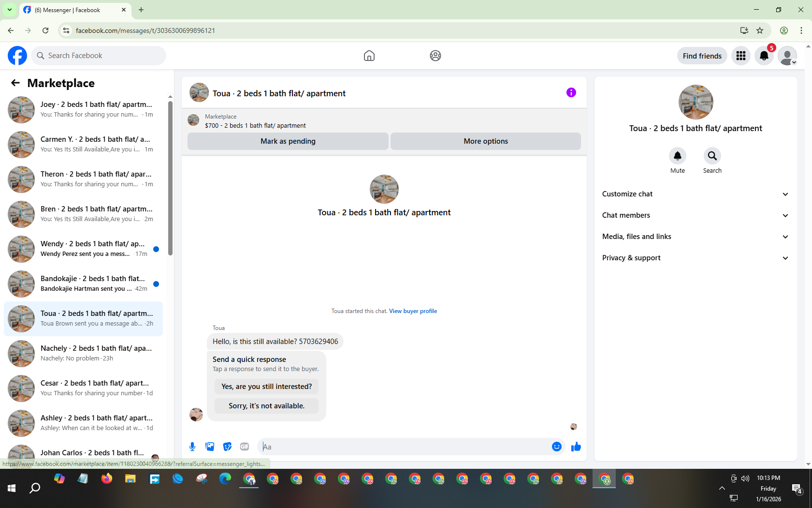Open Windows Start menu
The image size is (812, 508).
pyautogui.click(x=12, y=488)
